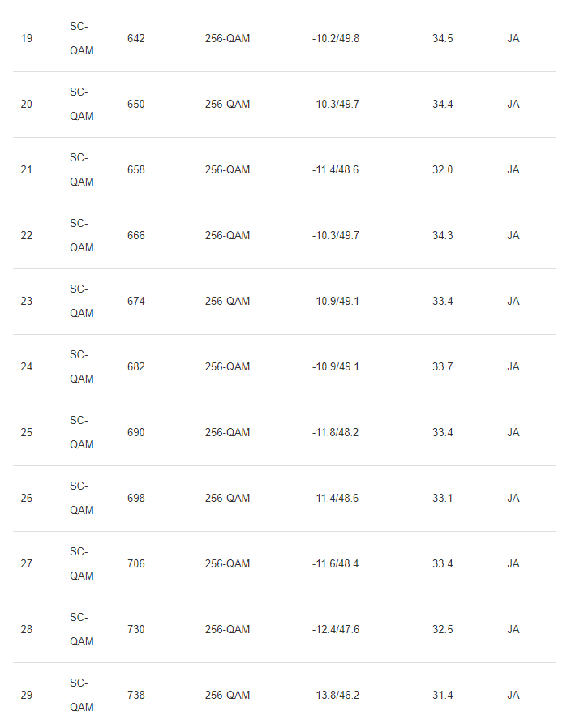Screen dimensions: 584x728
Task: Click the power reading -12.4/47.6
Action: [335, 630]
